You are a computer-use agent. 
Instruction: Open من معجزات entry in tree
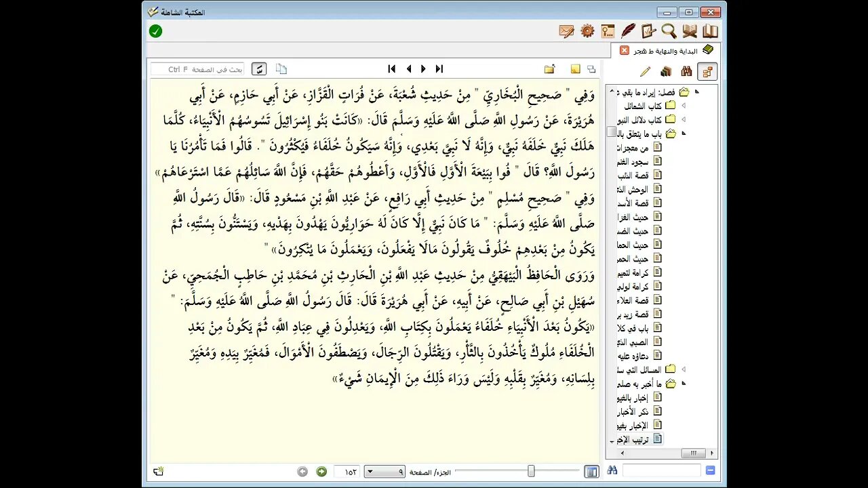(x=639, y=147)
